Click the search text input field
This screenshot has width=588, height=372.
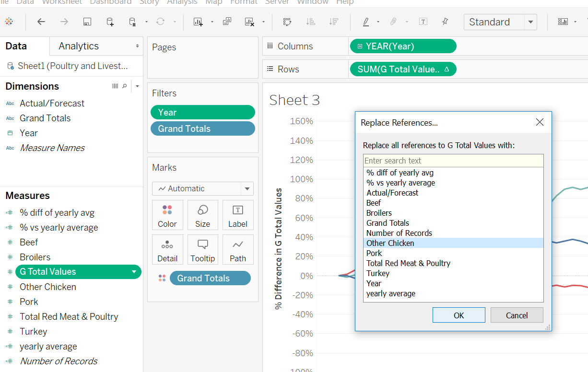click(453, 161)
